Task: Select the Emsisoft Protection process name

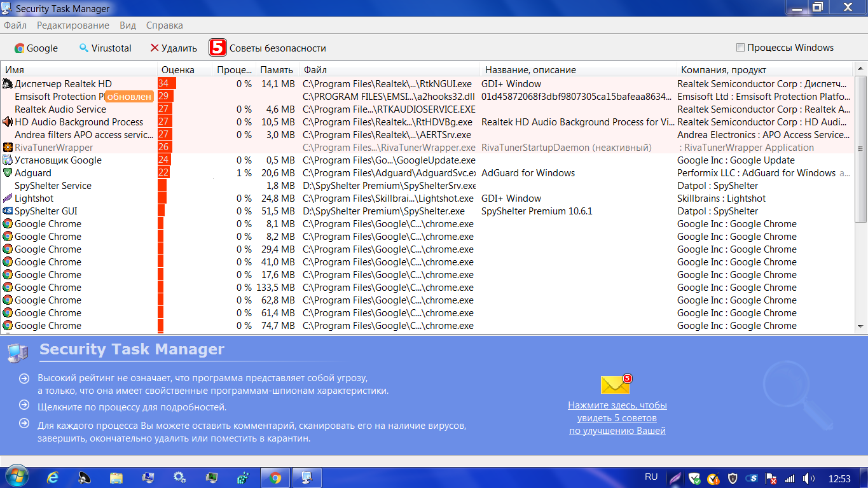Action: pos(59,97)
